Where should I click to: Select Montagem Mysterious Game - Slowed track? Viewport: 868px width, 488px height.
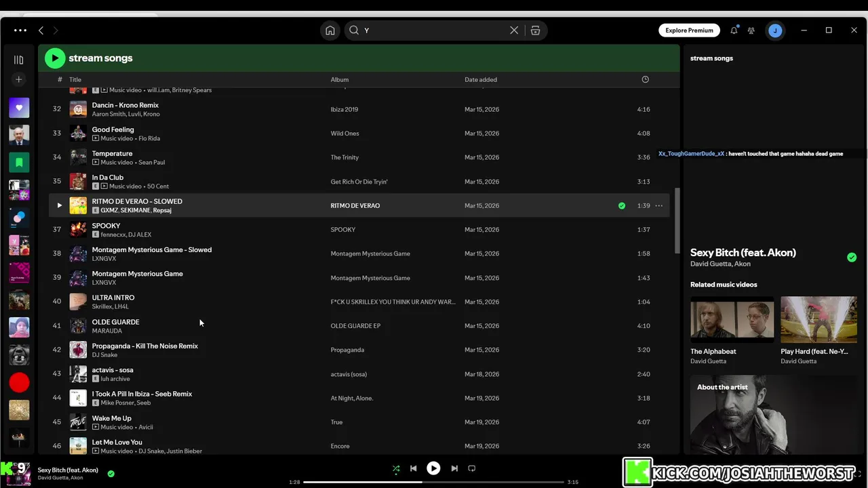359,253
